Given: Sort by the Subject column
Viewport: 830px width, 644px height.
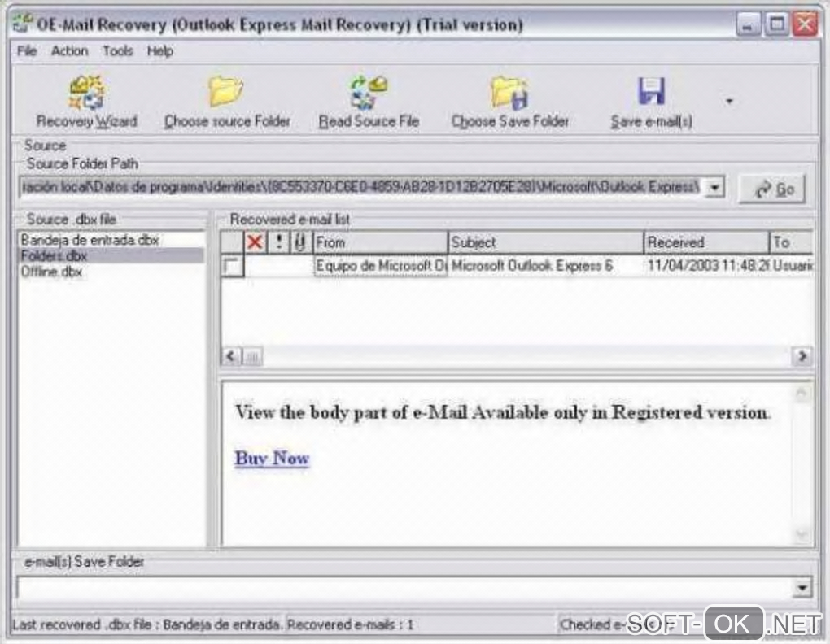Looking at the screenshot, I should pos(546,242).
